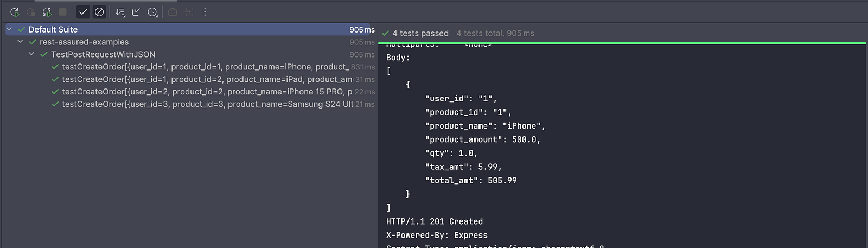
Task: Click the Export Test Results icon
Action: click(x=189, y=12)
